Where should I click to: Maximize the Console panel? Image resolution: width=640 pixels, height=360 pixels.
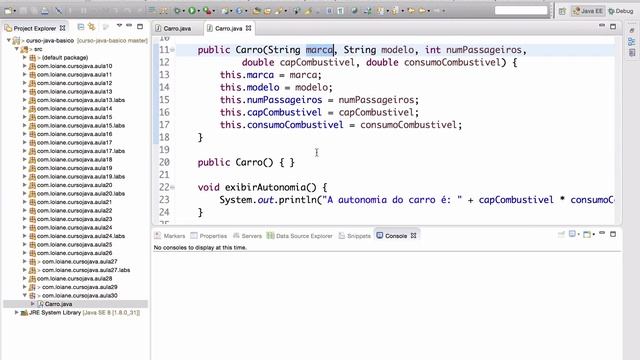(613, 234)
